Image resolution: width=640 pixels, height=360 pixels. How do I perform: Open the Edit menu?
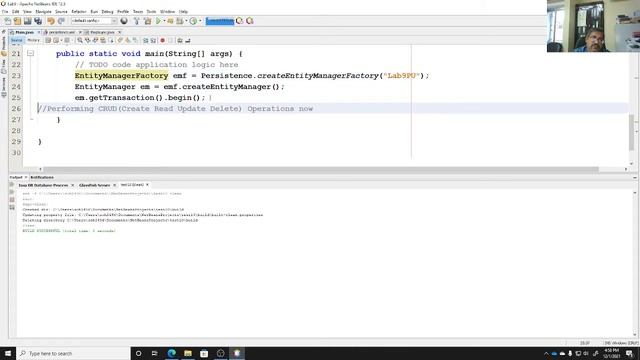[x=16, y=11]
